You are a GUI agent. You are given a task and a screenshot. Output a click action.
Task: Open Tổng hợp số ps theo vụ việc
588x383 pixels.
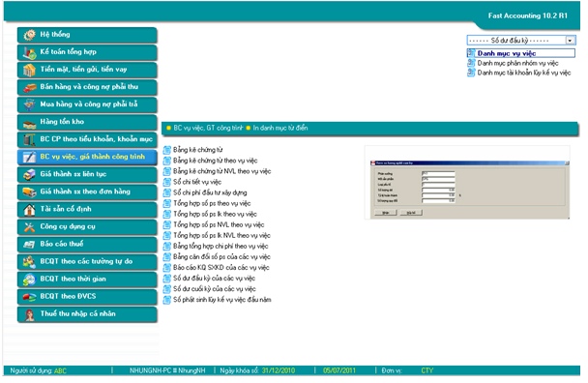coord(207,203)
